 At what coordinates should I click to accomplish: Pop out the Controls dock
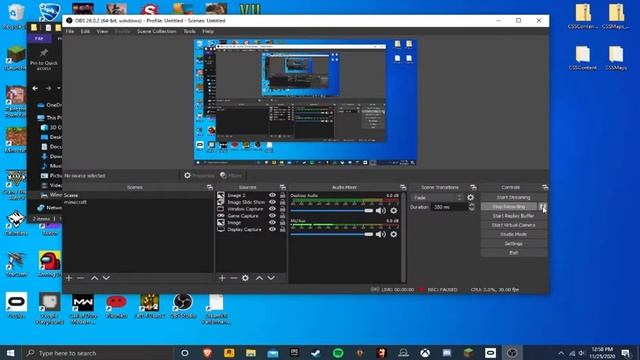coord(545,187)
